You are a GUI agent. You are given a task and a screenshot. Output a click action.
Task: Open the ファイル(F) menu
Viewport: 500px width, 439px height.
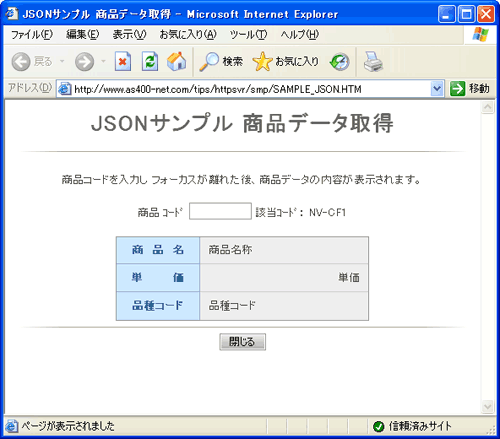pyautogui.click(x=32, y=34)
